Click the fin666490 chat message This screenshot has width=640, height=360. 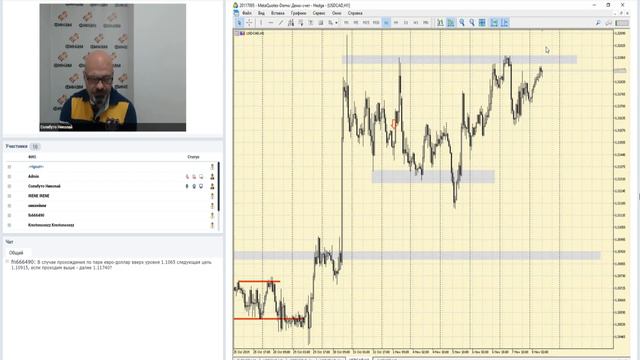[x=111, y=265]
